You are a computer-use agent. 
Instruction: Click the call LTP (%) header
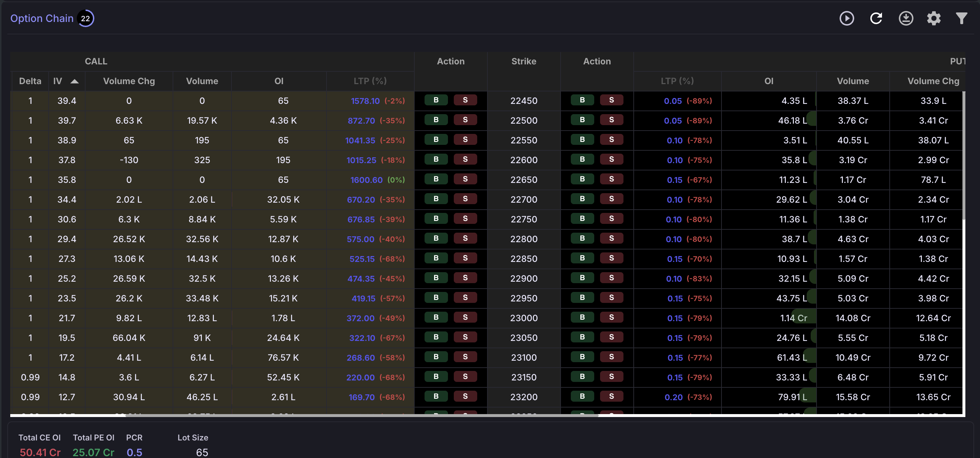coord(370,81)
